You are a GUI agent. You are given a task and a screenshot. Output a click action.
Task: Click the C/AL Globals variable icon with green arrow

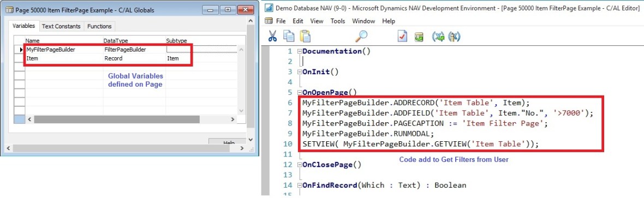coord(438,37)
